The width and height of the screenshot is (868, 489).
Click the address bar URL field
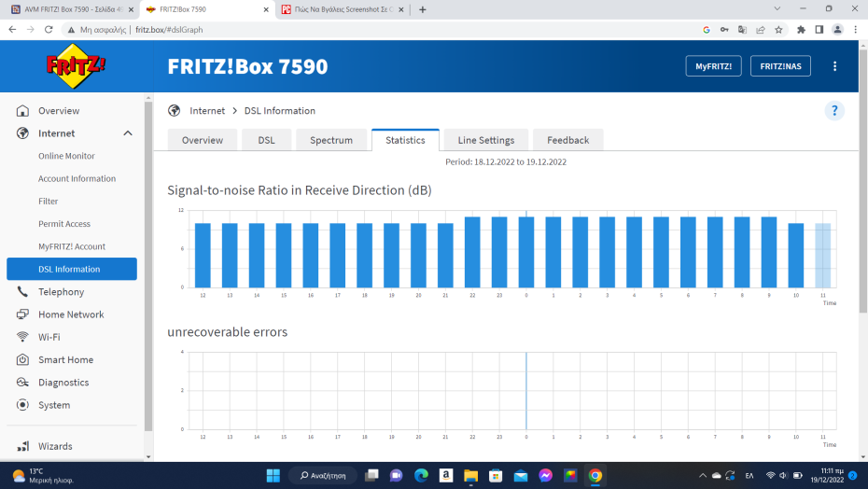(x=382, y=30)
